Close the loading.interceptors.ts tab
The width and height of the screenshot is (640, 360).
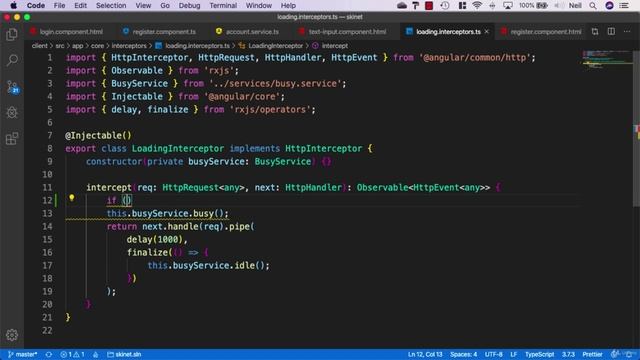click(x=487, y=31)
